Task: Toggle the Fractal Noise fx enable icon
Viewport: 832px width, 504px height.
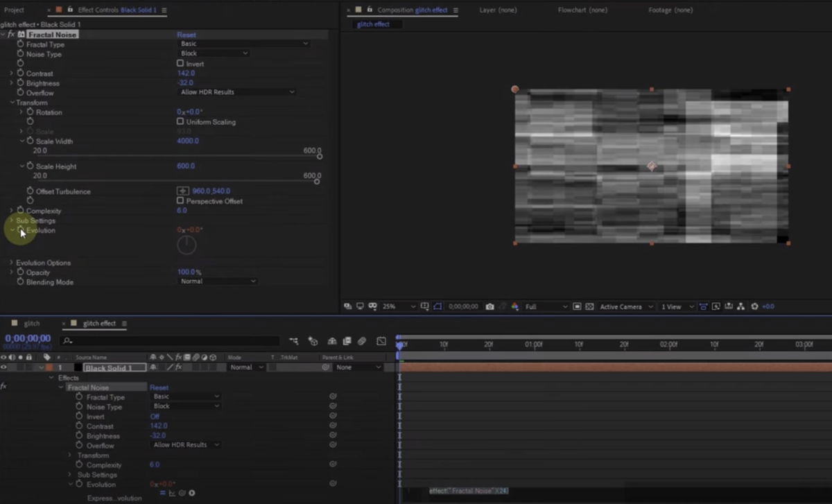Action: (x=10, y=34)
